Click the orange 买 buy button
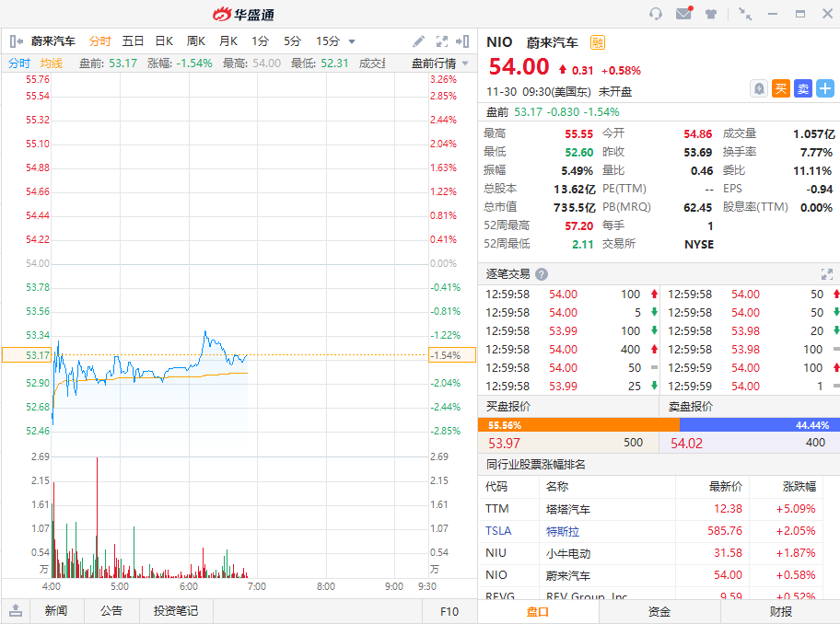840x624 pixels. click(781, 88)
